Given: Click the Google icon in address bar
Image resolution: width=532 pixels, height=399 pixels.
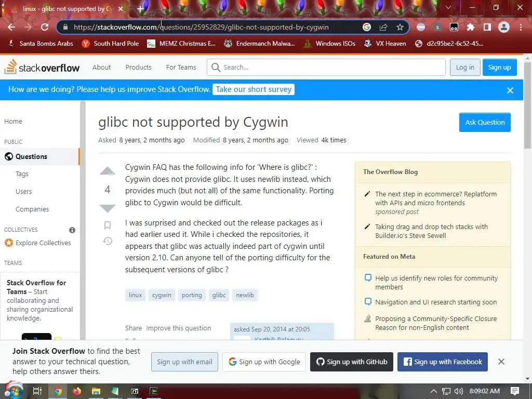Looking at the screenshot, I should (x=367, y=27).
